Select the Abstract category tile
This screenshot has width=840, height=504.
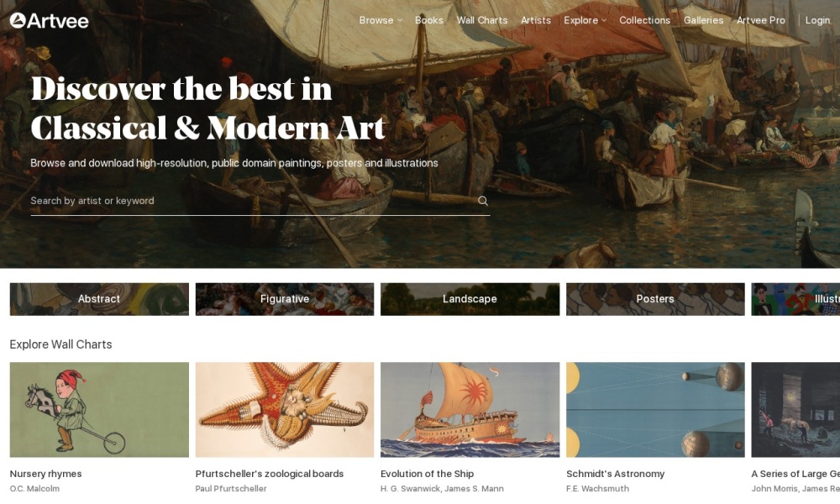99,299
